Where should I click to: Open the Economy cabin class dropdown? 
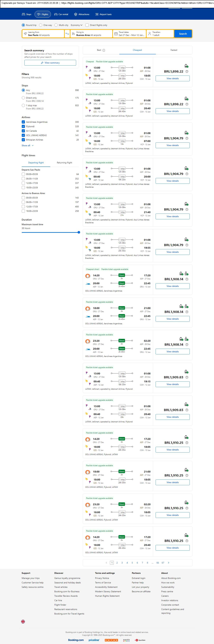[76, 25]
